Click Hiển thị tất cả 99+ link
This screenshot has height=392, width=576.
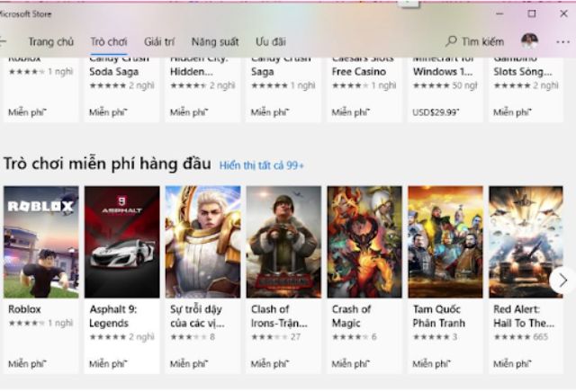click(262, 165)
